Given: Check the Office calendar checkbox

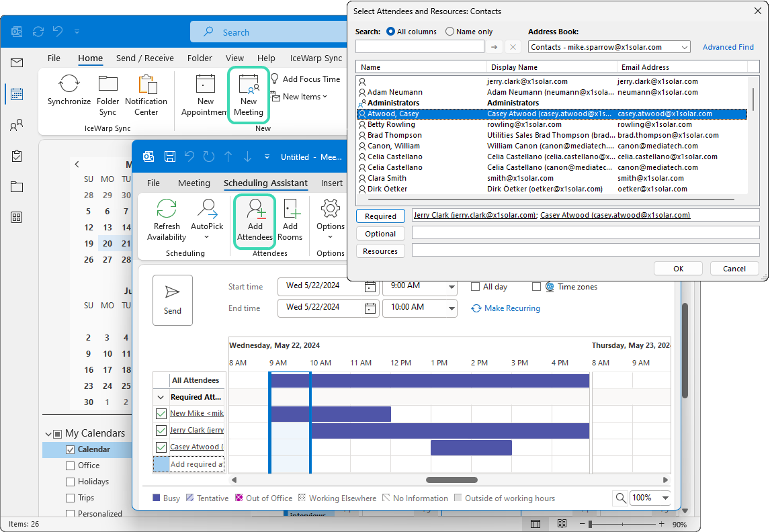Looking at the screenshot, I should point(71,465).
